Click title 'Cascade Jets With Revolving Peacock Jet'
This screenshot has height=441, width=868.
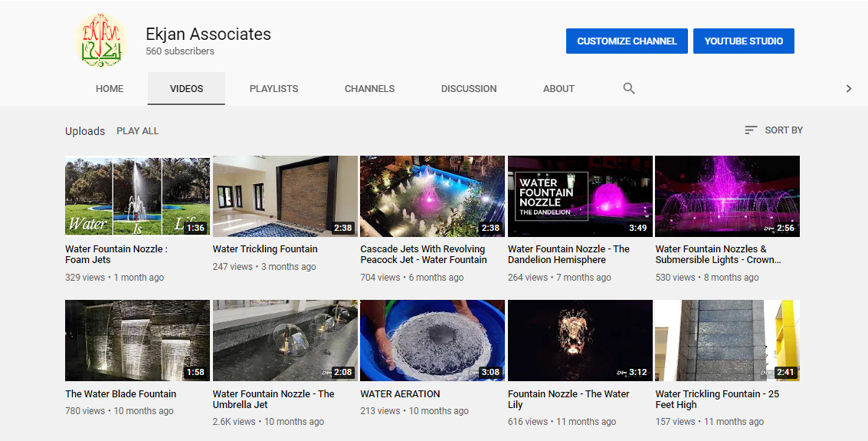click(424, 255)
